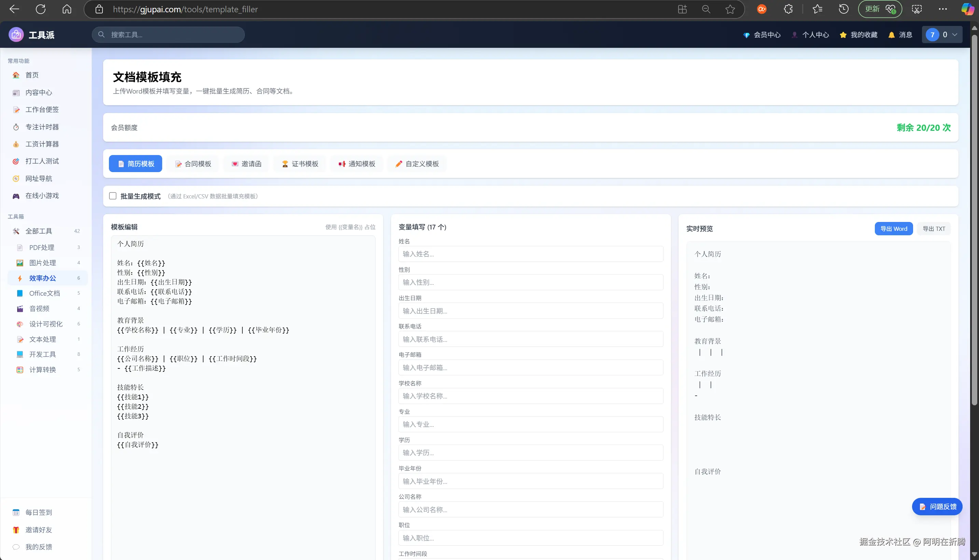Click browser 更新 button
The height and width of the screenshot is (560, 979).
pyautogui.click(x=880, y=9)
